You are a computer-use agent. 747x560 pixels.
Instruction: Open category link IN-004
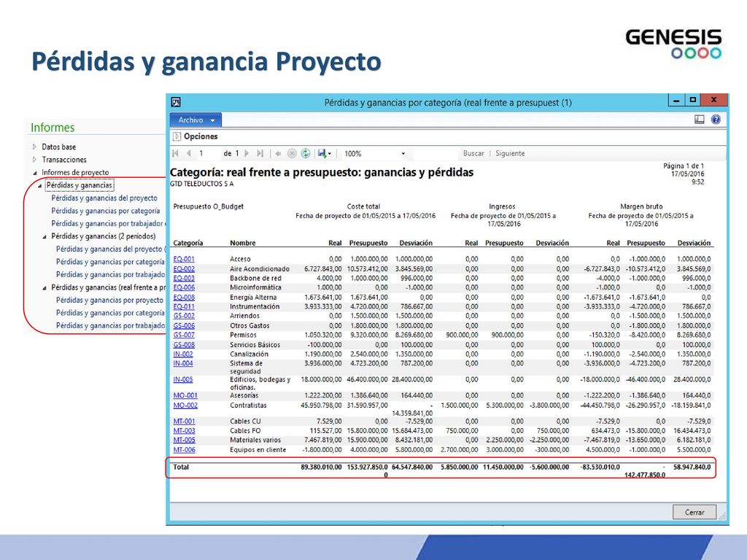pos(183,363)
